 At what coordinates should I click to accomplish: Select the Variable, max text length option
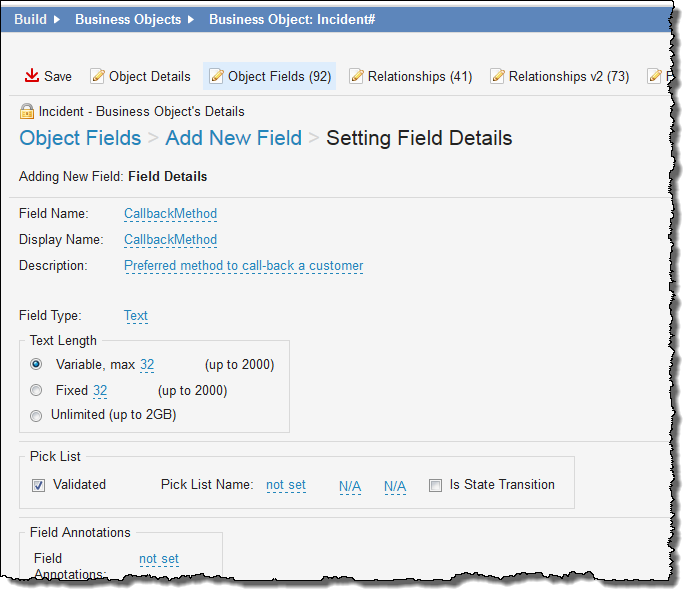[37, 365]
